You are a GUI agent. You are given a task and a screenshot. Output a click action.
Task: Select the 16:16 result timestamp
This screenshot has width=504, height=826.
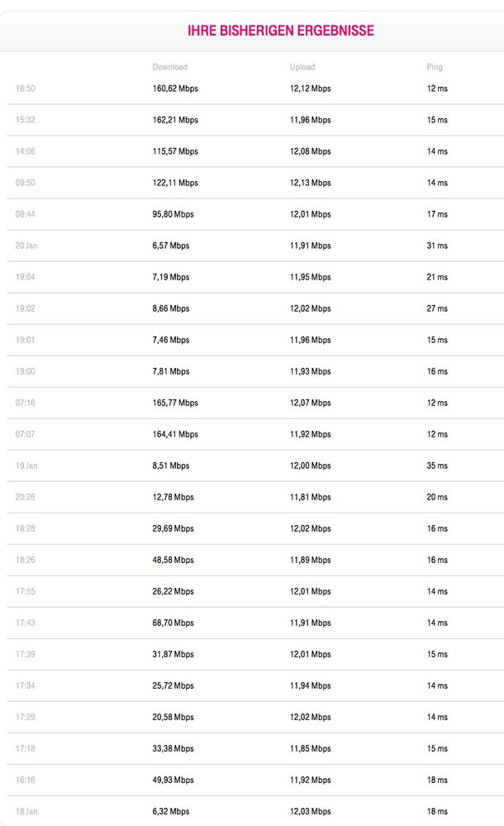[x=25, y=780]
